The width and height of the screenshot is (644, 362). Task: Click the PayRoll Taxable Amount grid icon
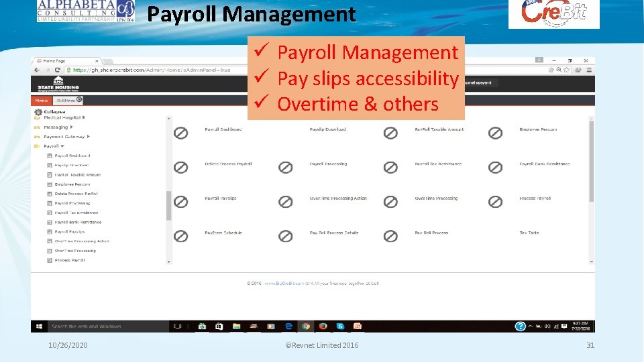[x=390, y=133]
